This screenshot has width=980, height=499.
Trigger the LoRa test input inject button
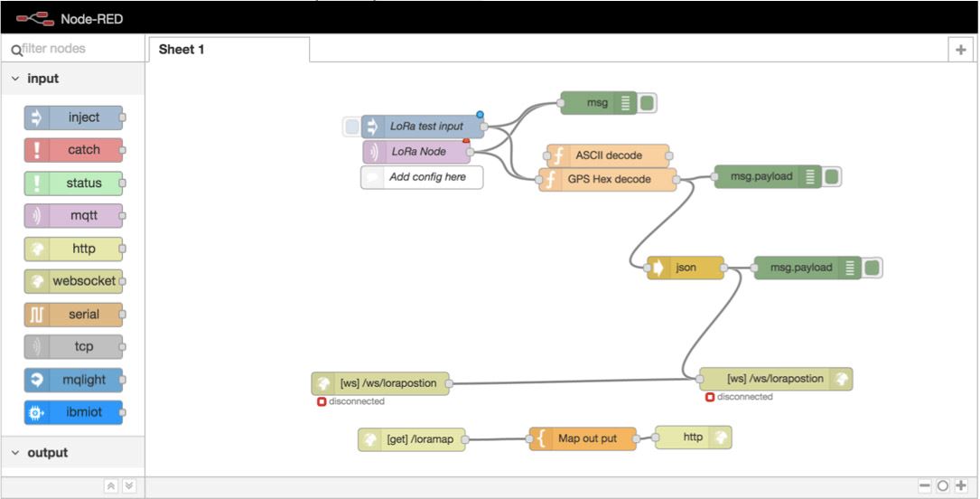tap(351, 127)
